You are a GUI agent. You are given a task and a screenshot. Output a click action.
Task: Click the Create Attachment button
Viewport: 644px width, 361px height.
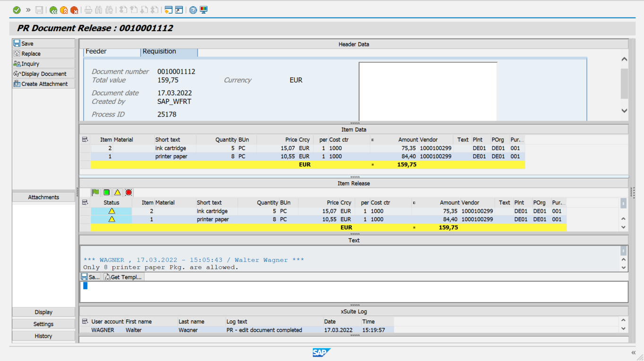coord(43,84)
